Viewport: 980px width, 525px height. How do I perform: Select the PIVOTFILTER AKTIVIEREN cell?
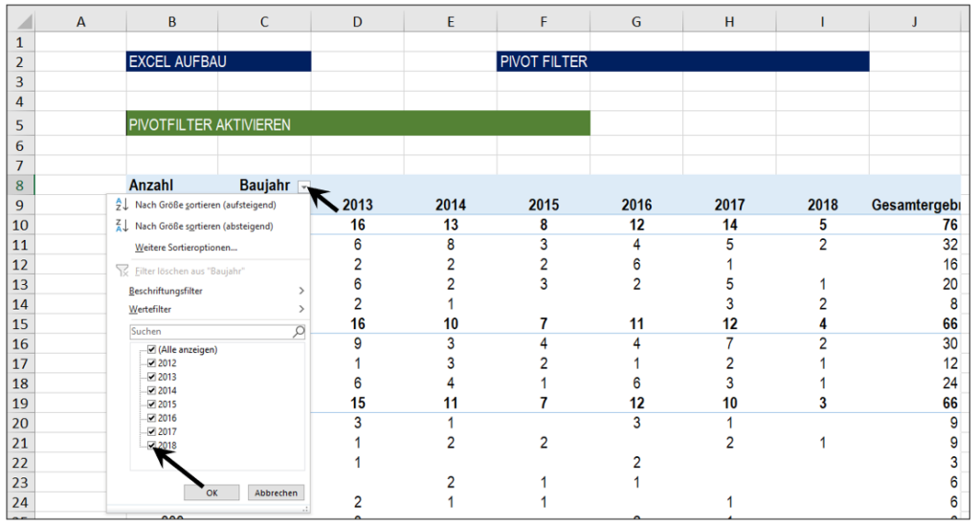click(x=358, y=123)
